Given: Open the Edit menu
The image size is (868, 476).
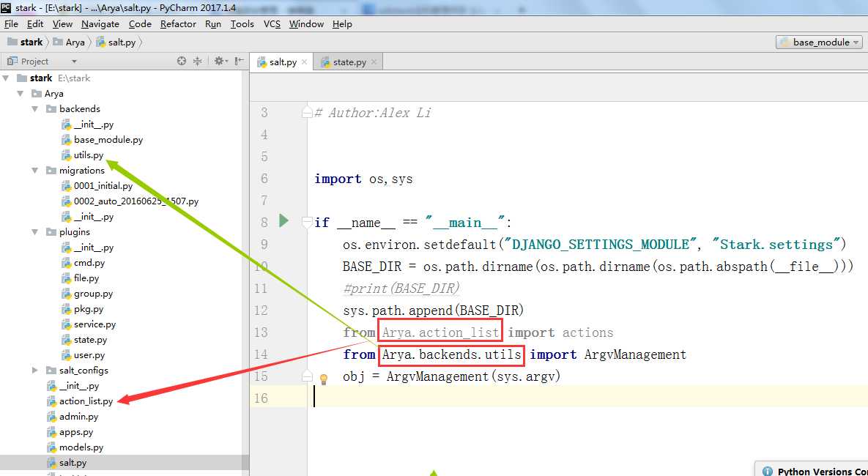Looking at the screenshot, I should coord(35,23).
